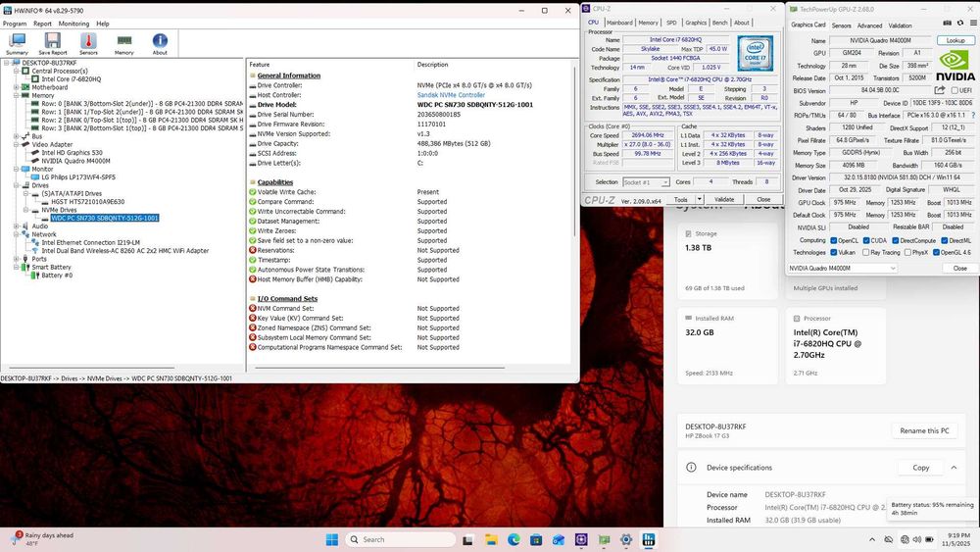980x552 pixels.
Task: Collapse the Memory tree node
Action: pos(17,96)
